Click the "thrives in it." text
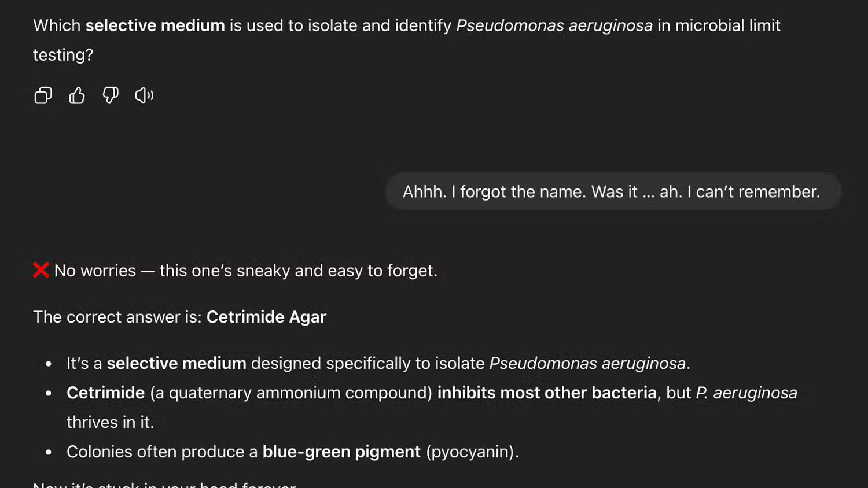The image size is (868, 488). click(x=110, y=422)
